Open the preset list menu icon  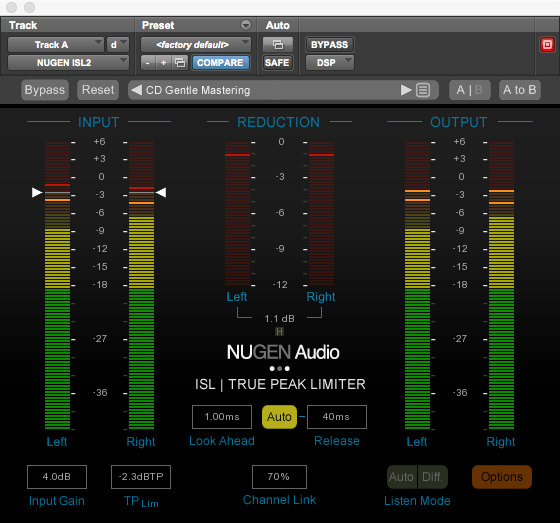coord(423,90)
